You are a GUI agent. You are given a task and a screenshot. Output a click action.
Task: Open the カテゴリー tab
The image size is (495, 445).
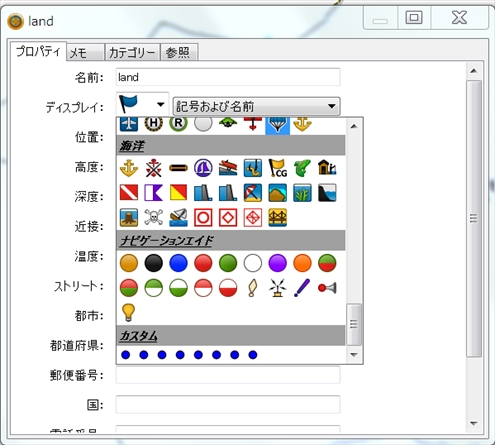(132, 52)
